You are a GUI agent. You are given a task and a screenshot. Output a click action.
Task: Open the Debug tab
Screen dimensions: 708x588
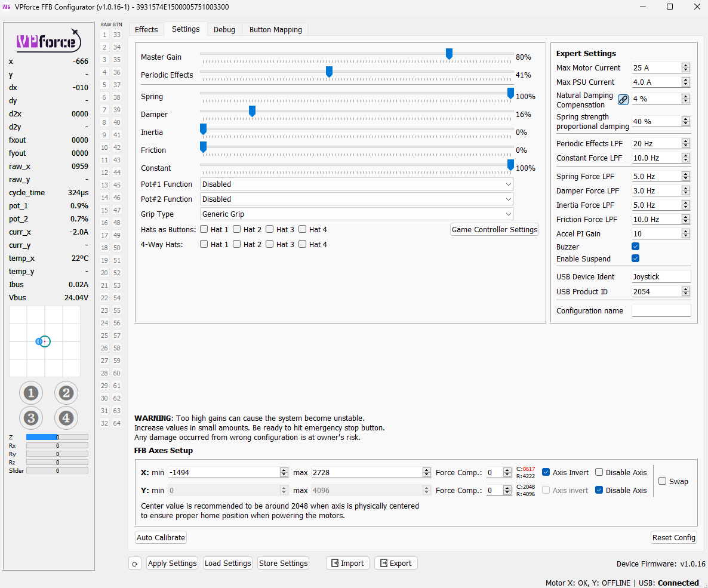click(x=224, y=29)
